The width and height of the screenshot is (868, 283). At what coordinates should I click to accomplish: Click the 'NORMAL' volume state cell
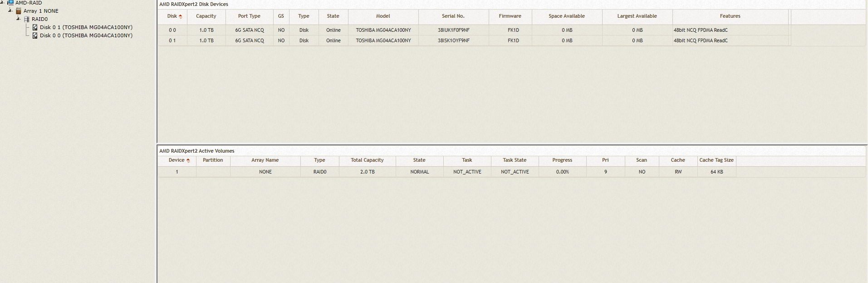(x=420, y=172)
